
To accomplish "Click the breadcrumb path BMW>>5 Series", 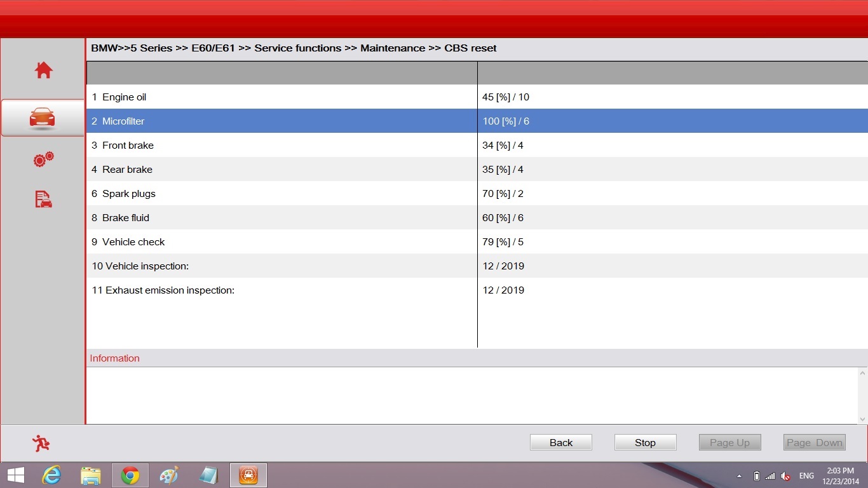I will 132,48.
